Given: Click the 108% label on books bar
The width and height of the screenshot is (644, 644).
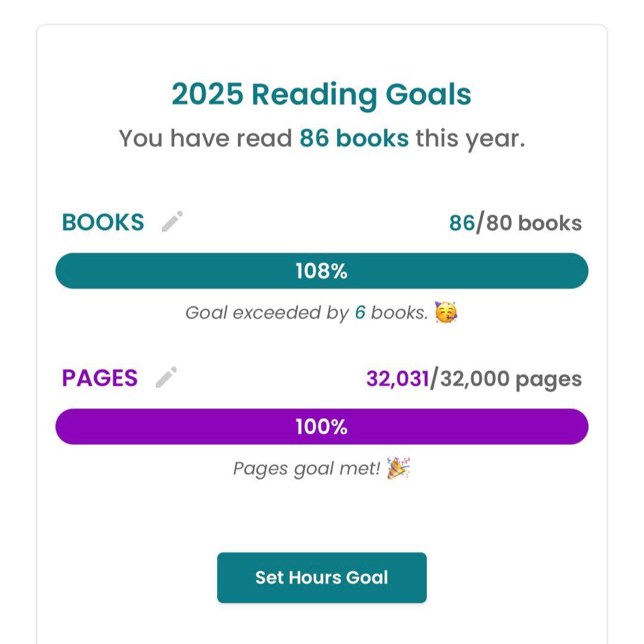Looking at the screenshot, I should click(321, 271).
